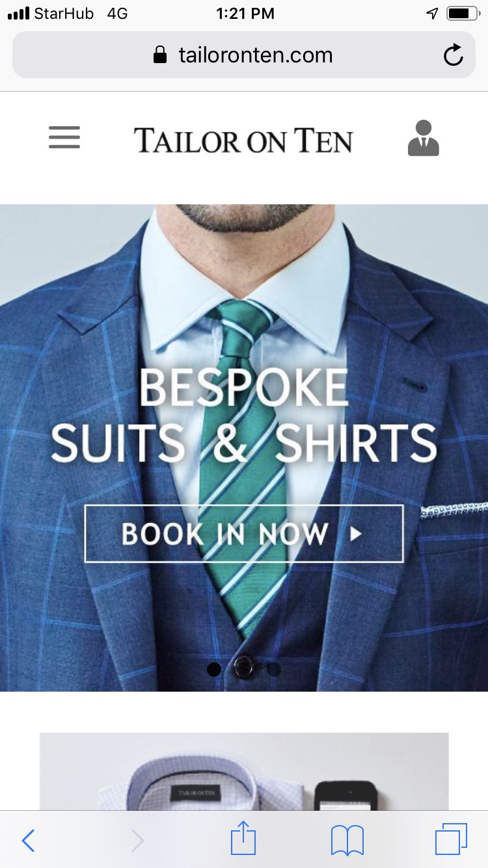
Task: Tap the user account icon
Action: coord(424,138)
